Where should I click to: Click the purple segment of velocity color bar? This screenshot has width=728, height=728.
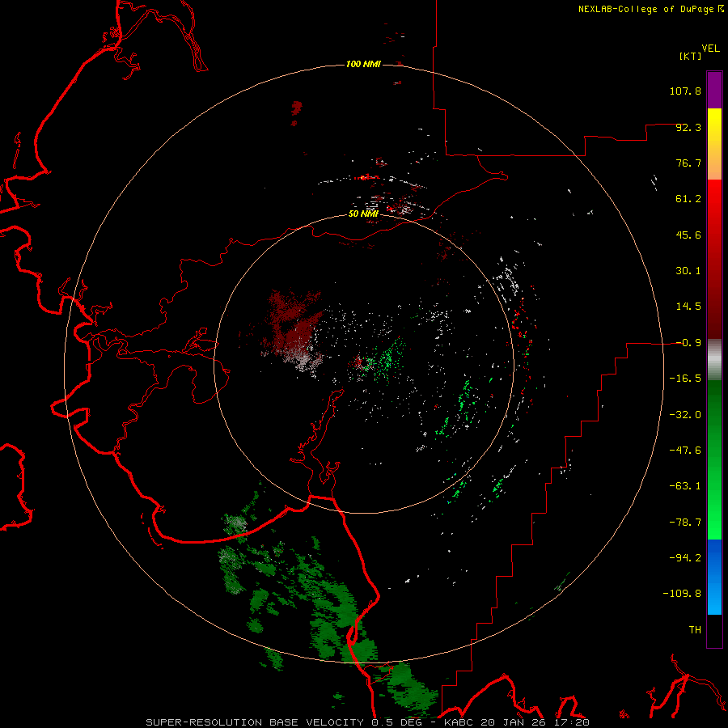coord(714,90)
